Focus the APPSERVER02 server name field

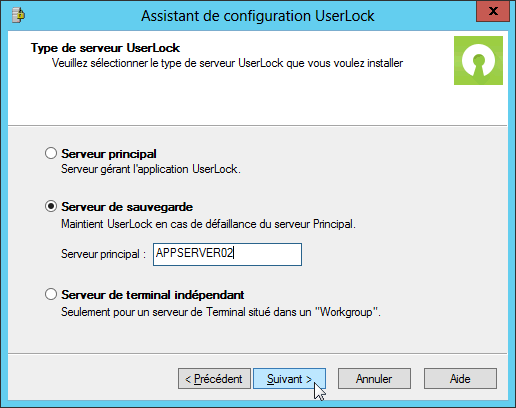pos(227,254)
